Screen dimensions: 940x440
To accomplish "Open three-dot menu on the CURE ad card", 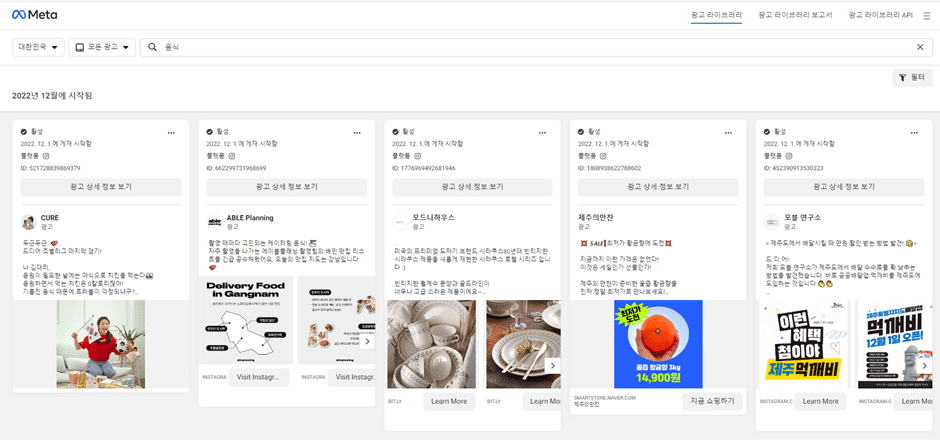I will click(x=171, y=132).
